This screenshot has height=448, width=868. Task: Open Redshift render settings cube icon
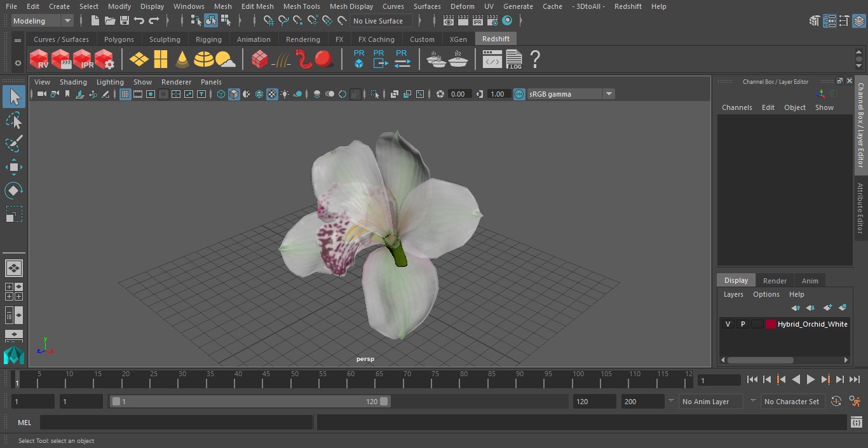[x=104, y=60]
